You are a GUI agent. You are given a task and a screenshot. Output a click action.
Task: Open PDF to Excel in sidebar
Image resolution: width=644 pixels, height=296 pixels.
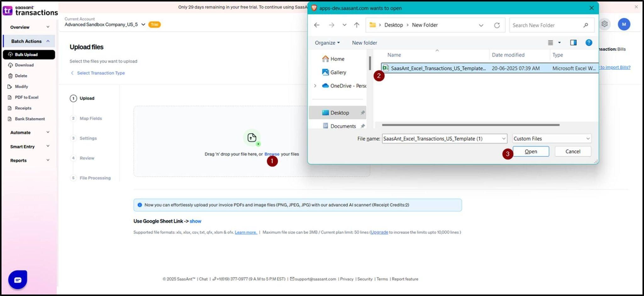(26, 97)
